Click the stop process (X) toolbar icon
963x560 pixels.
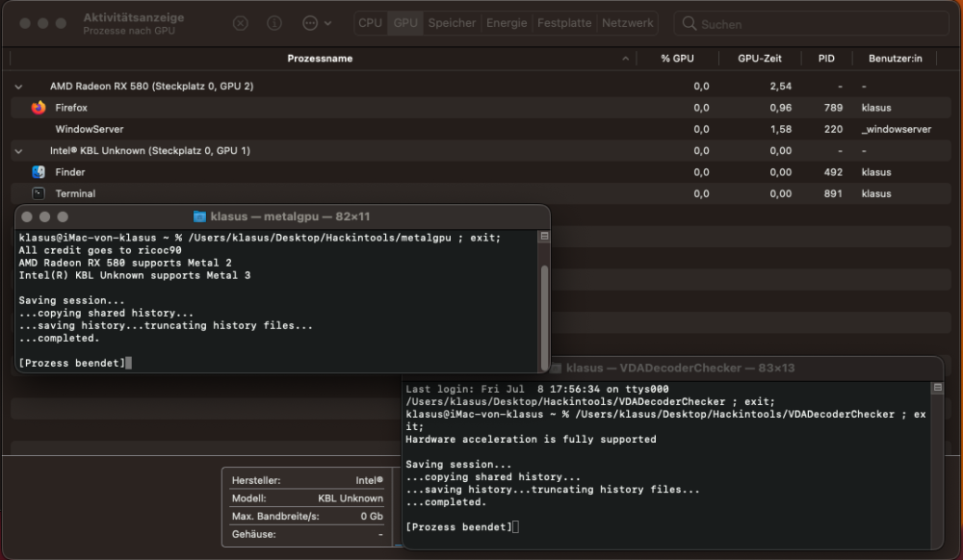pyautogui.click(x=241, y=23)
